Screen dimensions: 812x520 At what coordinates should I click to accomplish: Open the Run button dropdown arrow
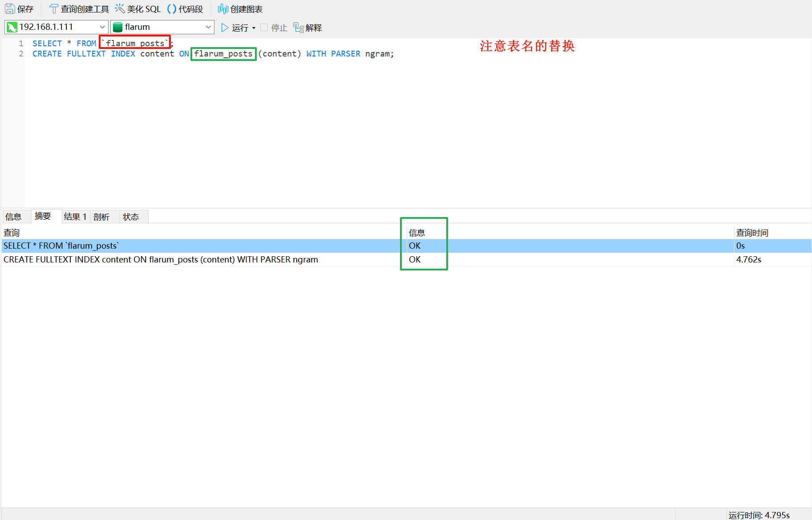(x=254, y=28)
